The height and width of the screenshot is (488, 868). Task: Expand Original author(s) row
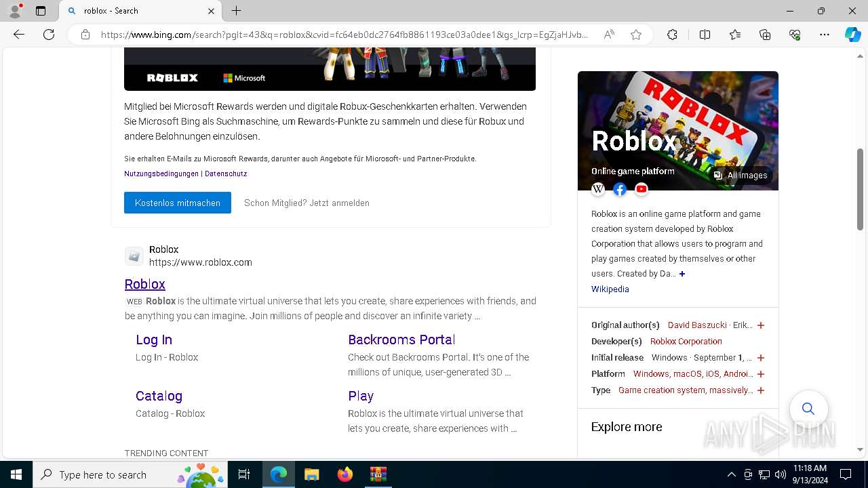(x=761, y=325)
